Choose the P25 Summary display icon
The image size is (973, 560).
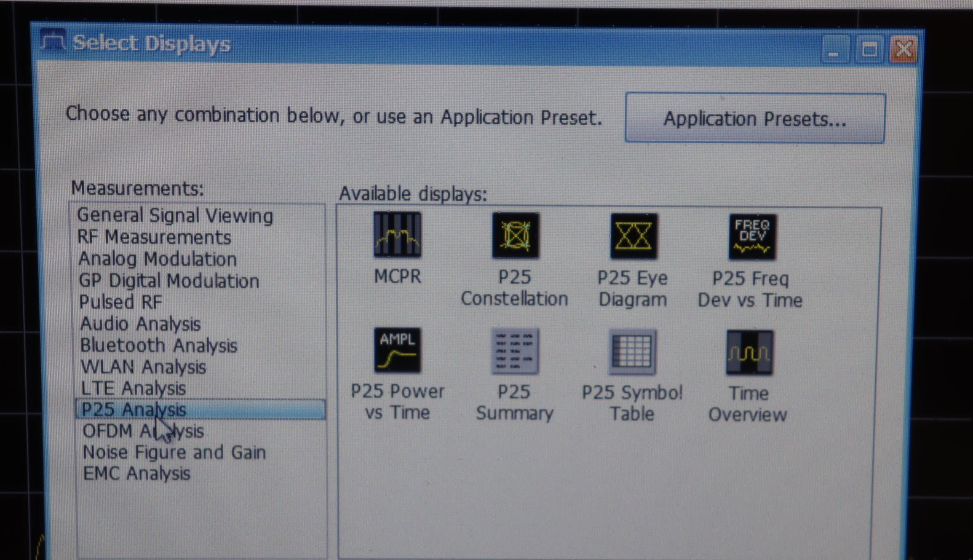pyautogui.click(x=515, y=351)
